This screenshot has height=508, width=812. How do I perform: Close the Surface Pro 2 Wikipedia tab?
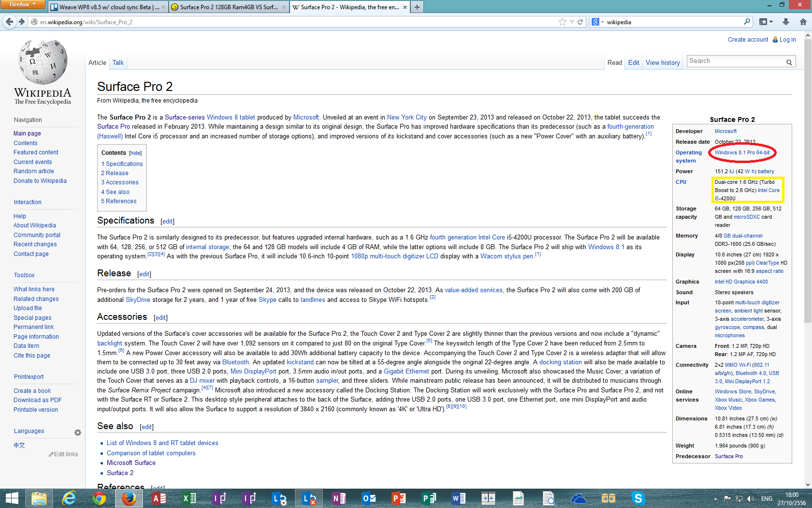pyautogui.click(x=405, y=7)
